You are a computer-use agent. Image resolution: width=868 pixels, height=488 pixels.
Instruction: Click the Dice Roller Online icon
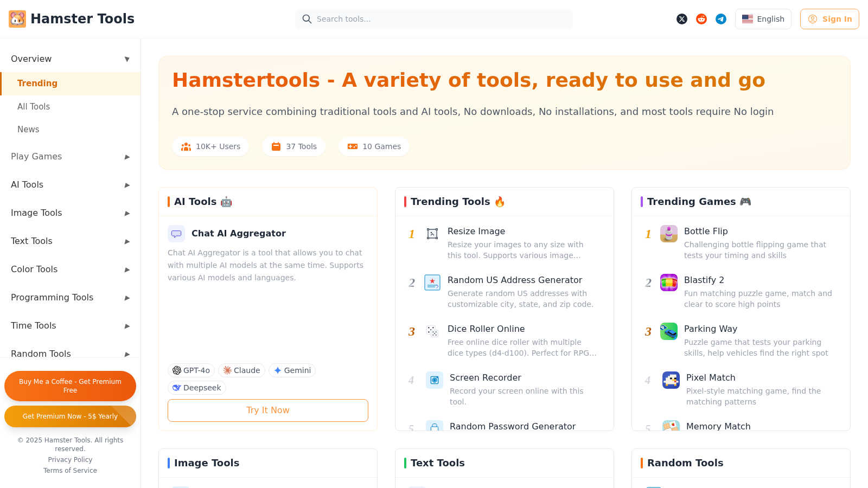432,331
